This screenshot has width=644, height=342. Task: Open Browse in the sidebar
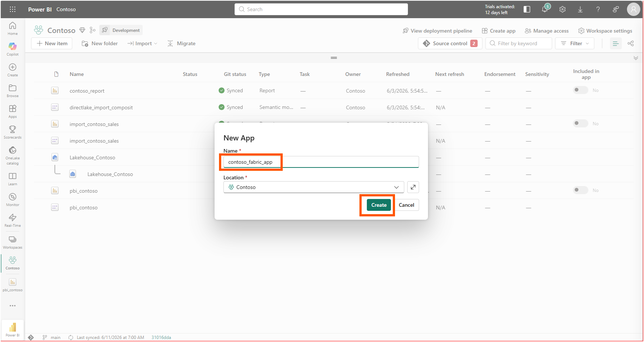click(x=13, y=90)
